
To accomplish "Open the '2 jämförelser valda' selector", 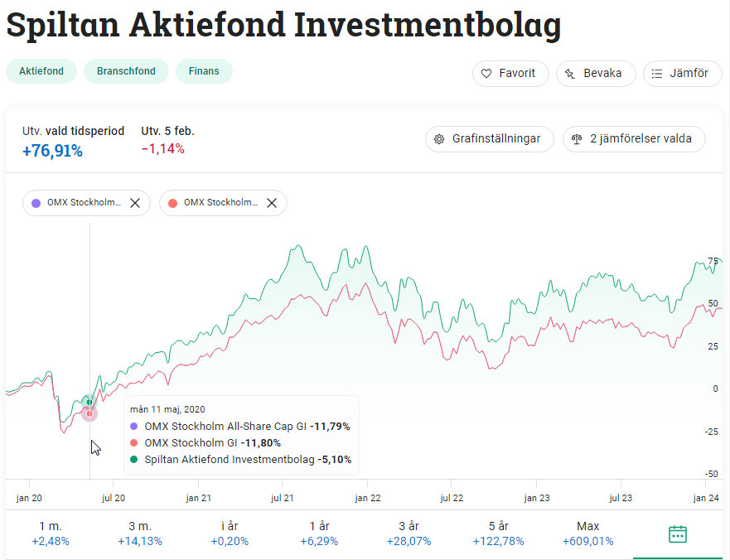I will [x=634, y=139].
